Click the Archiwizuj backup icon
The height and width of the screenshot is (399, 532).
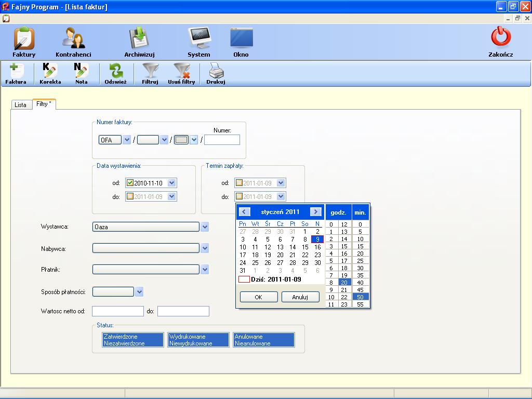point(139,39)
